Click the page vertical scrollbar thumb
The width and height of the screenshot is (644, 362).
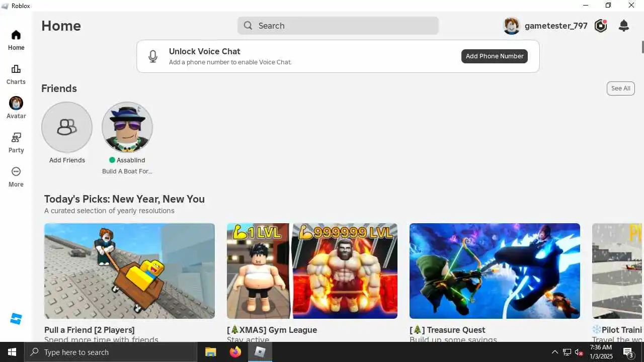click(x=642, y=46)
